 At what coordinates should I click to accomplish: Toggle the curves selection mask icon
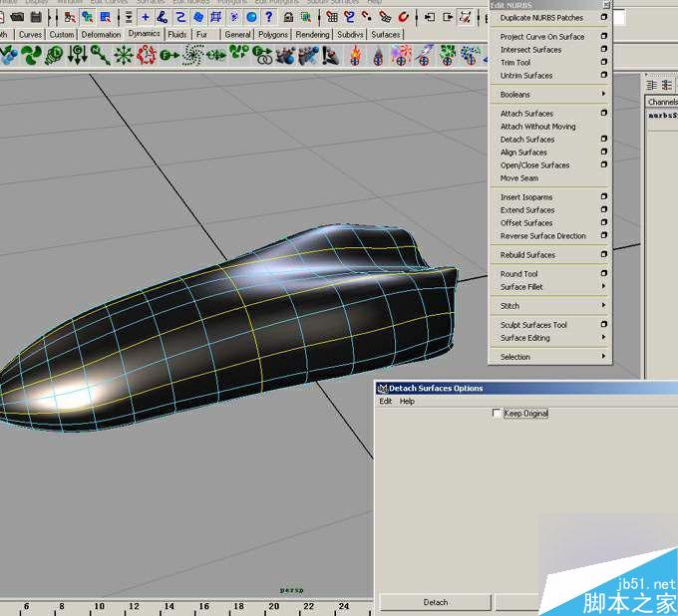pyautogui.click(x=180, y=17)
